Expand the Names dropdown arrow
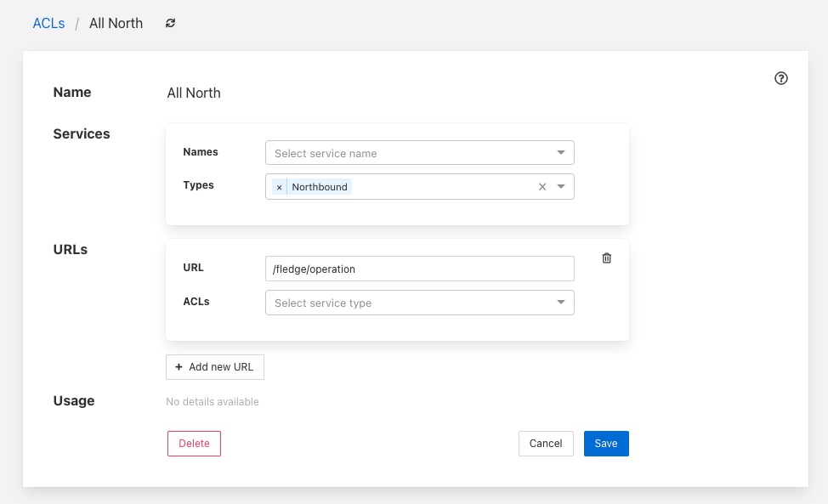 tap(561, 153)
